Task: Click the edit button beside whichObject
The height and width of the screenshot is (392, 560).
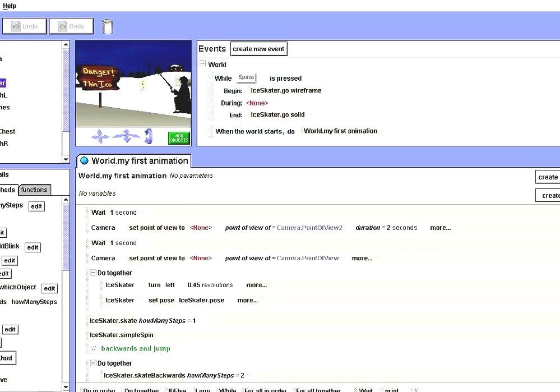Action: point(49,288)
